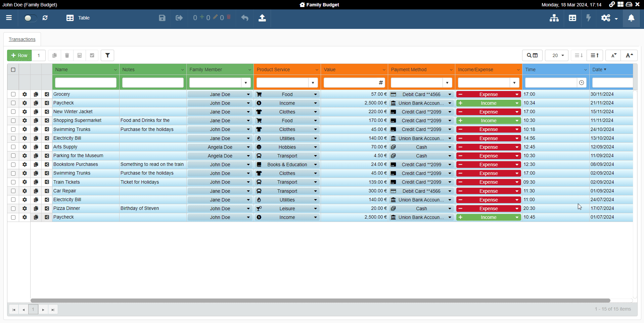Check the select-all header checkbox

pos(13,70)
